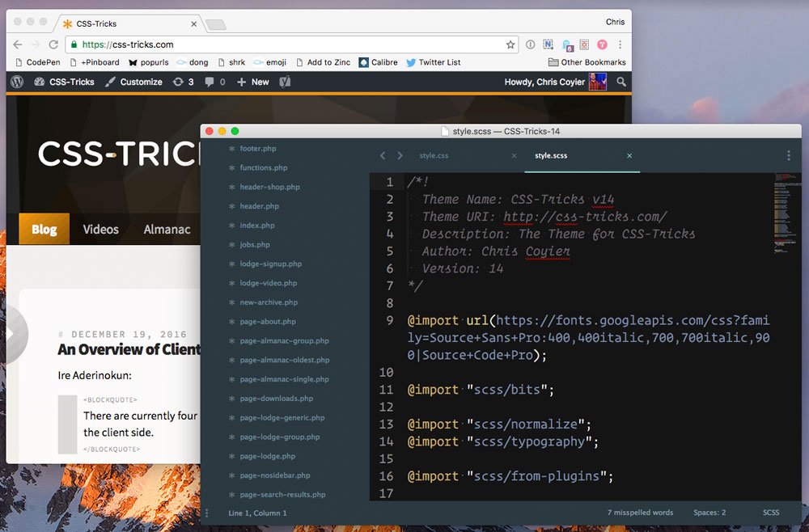809x532 pixels.
Task: Toggle the editor sidebar from status bar
Action: (x=207, y=513)
